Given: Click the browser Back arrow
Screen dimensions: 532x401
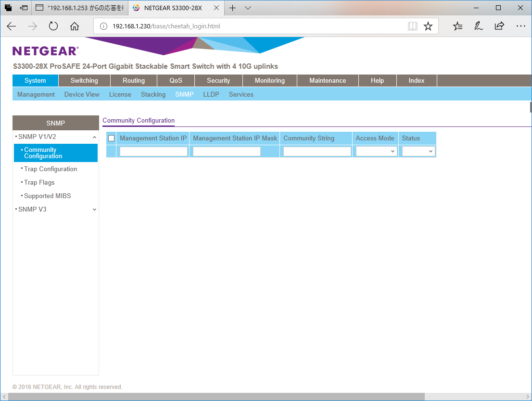Looking at the screenshot, I should point(11,26).
